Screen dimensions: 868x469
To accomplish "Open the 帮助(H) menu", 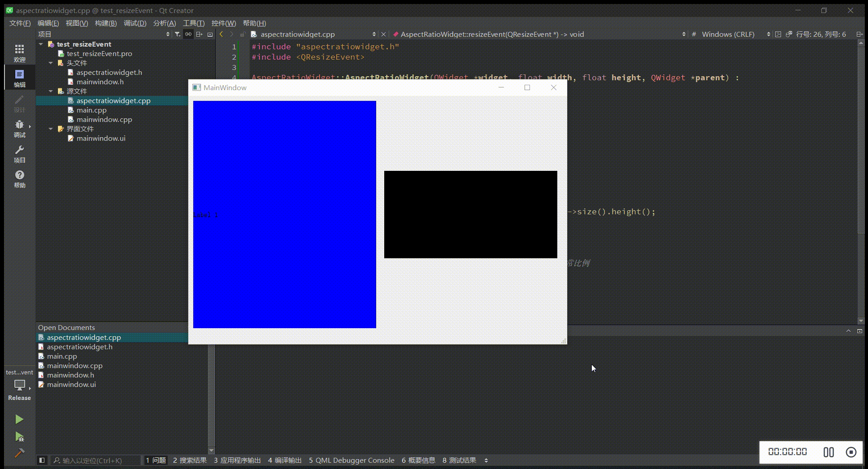I will coord(254,23).
